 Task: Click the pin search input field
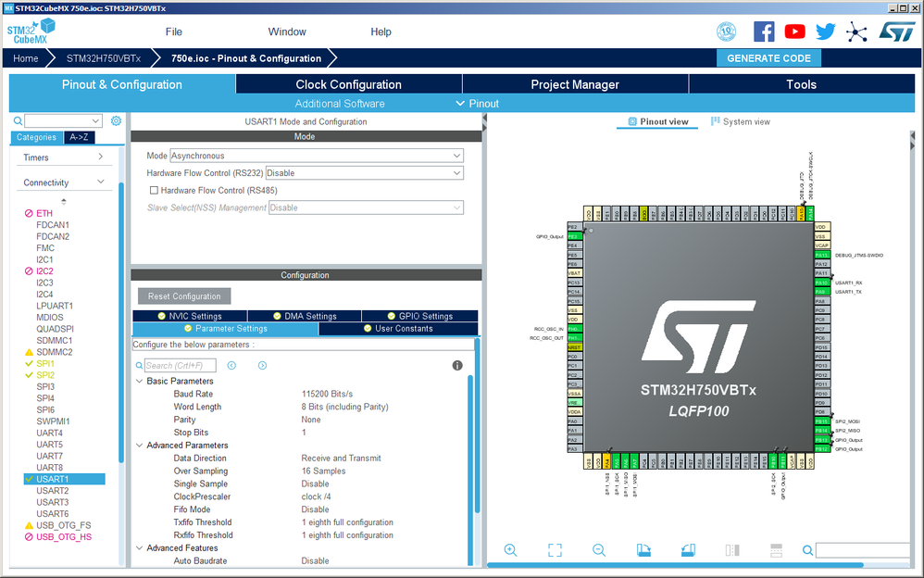pos(863,550)
